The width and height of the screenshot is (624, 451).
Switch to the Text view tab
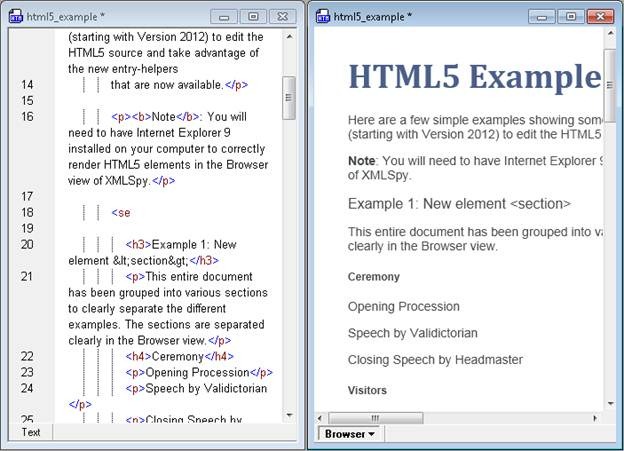coord(31,432)
